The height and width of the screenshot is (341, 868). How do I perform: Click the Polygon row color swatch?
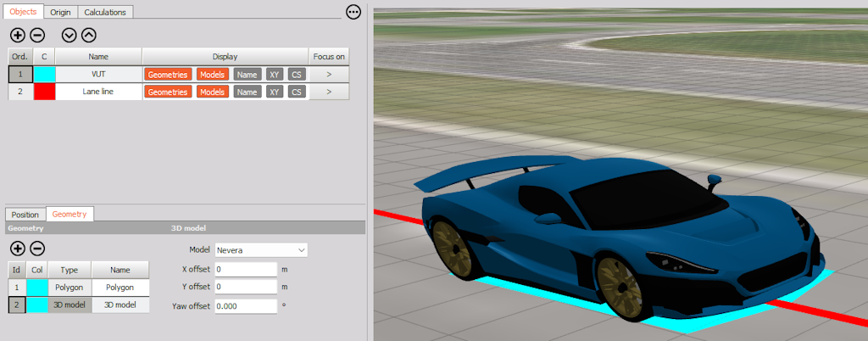click(37, 288)
